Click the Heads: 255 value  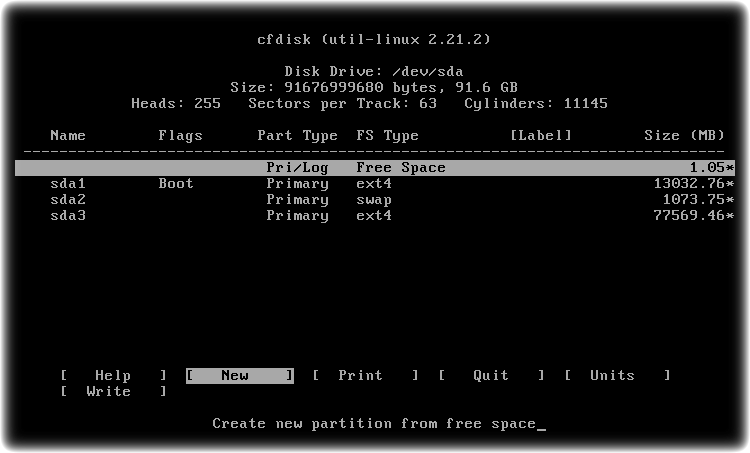pos(176,104)
